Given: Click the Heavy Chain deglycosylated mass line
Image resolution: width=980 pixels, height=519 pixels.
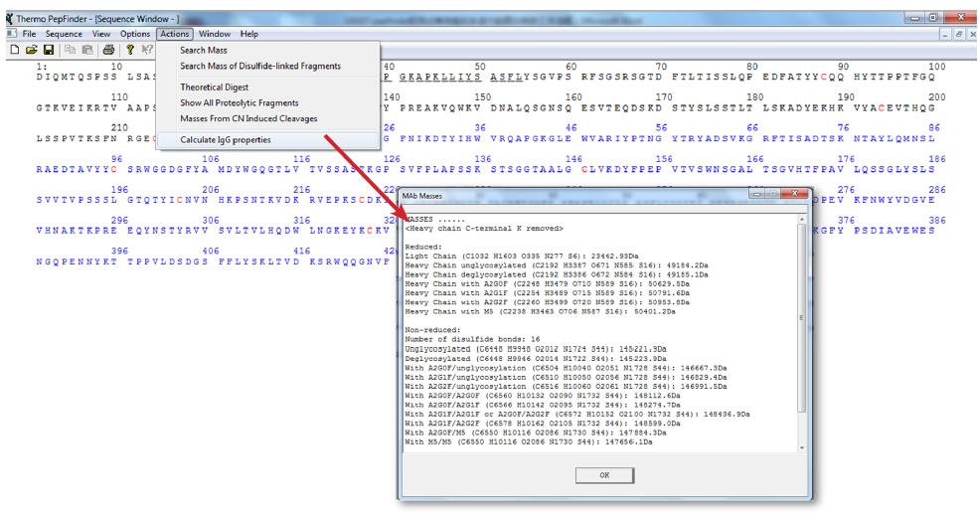Looking at the screenshot, I should pos(557,274).
